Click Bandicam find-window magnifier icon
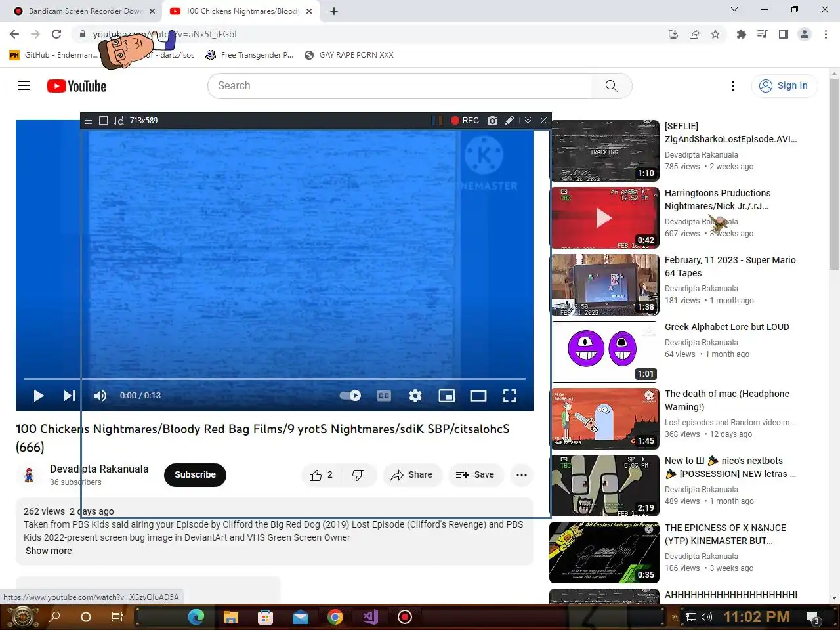Viewport: 840px width, 630px height. coord(119,121)
